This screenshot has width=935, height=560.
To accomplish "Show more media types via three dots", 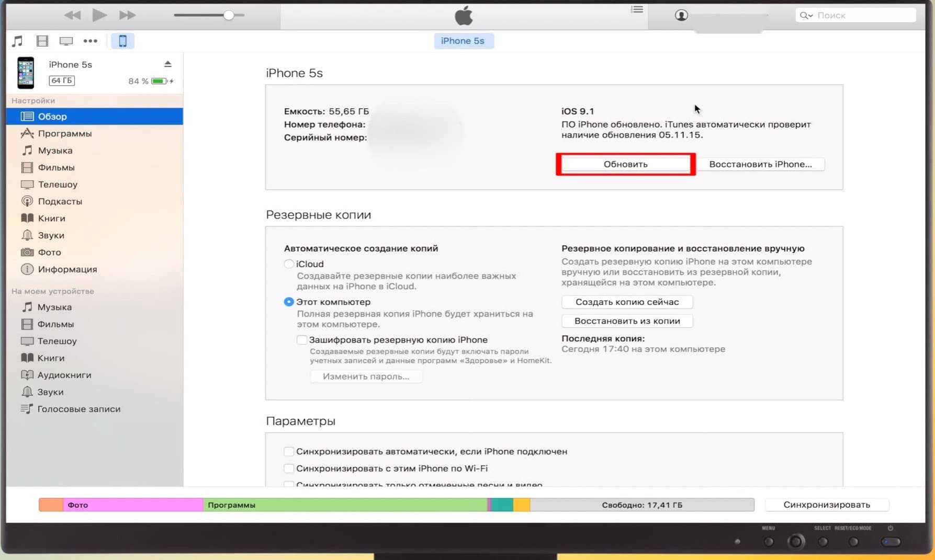I will coord(90,41).
